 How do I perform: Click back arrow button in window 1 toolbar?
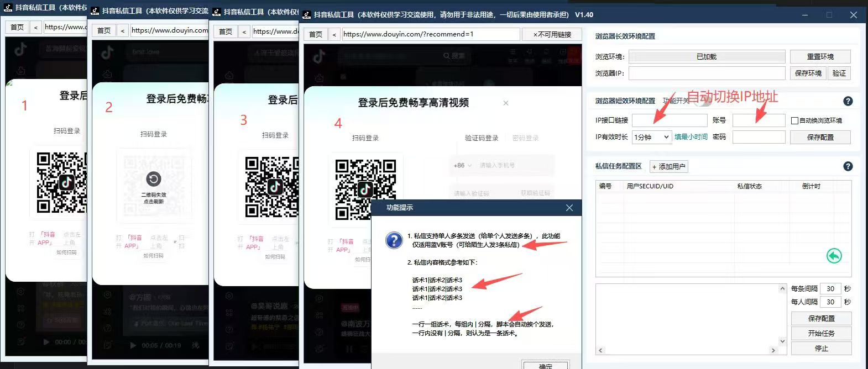(35, 27)
